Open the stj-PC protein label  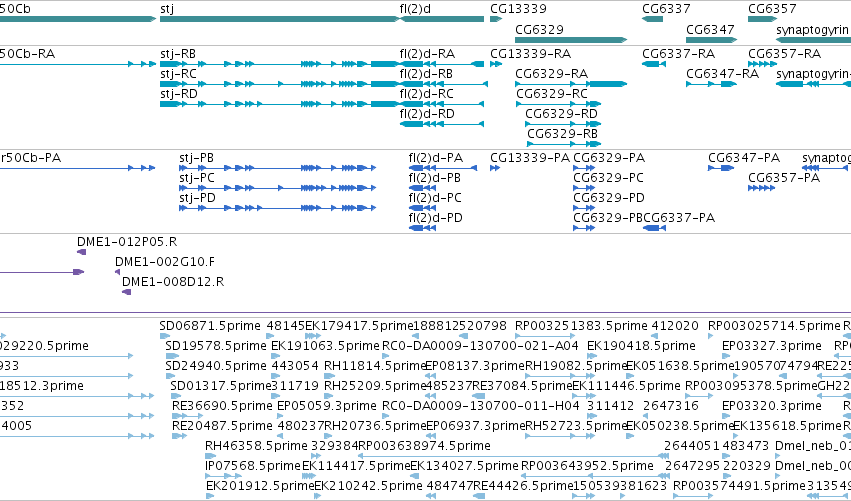click(197, 178)
